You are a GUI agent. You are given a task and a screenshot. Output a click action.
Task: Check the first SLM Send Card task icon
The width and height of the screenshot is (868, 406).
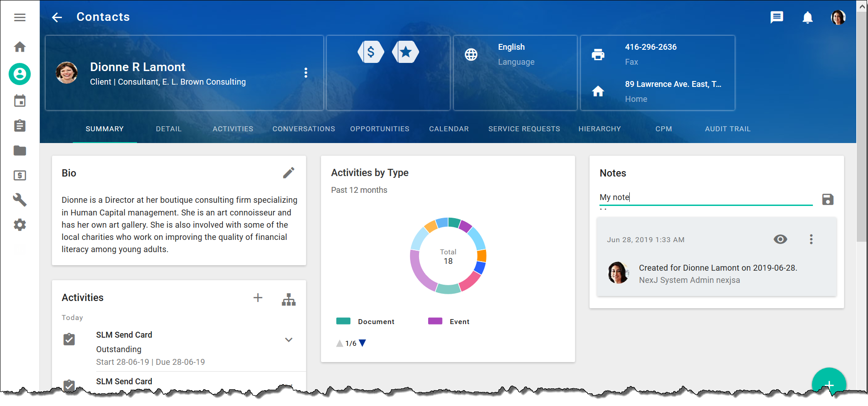pyautogui.click(x=69, y=339)
